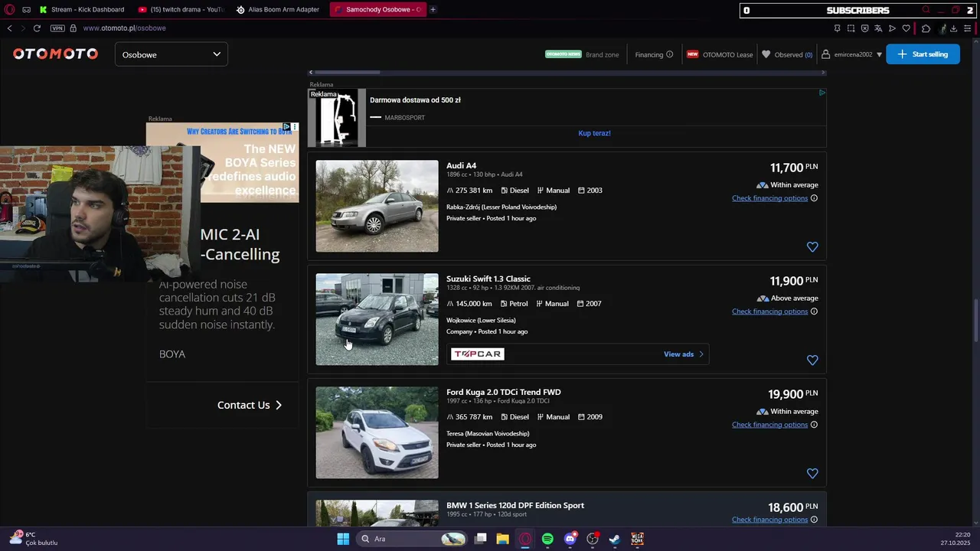The width and height of the screenshot is (980, 551).
Task: Click the address bar URL field
Action: pyautogui.click(x=125, y=28)
